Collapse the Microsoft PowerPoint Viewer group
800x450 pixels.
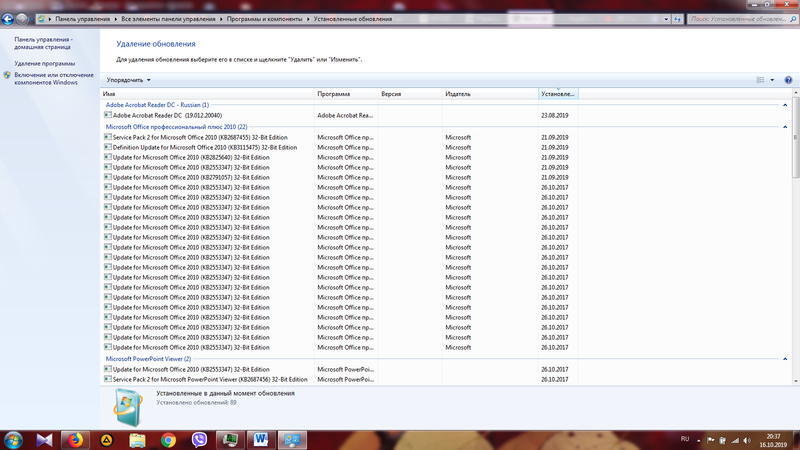click(785, 359)
